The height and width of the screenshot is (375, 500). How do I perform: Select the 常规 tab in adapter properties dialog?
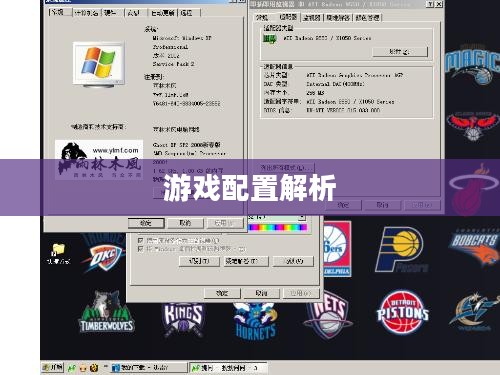coord(262,17)
